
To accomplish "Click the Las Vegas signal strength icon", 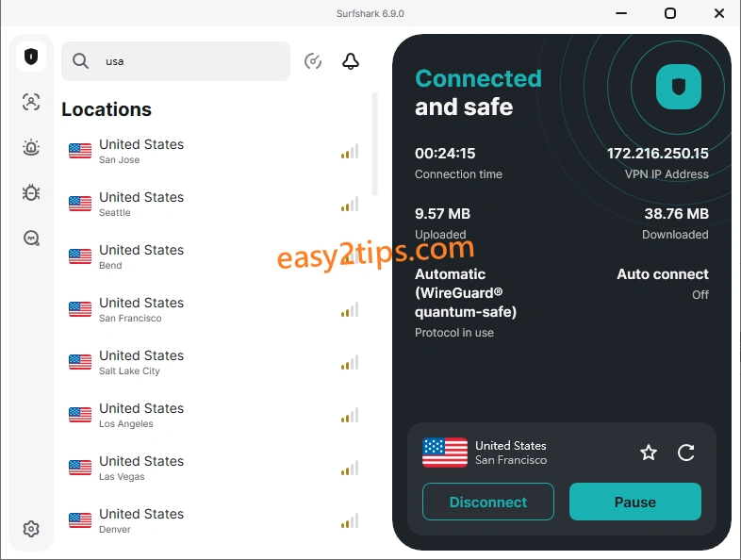I will tap(350, 469).
